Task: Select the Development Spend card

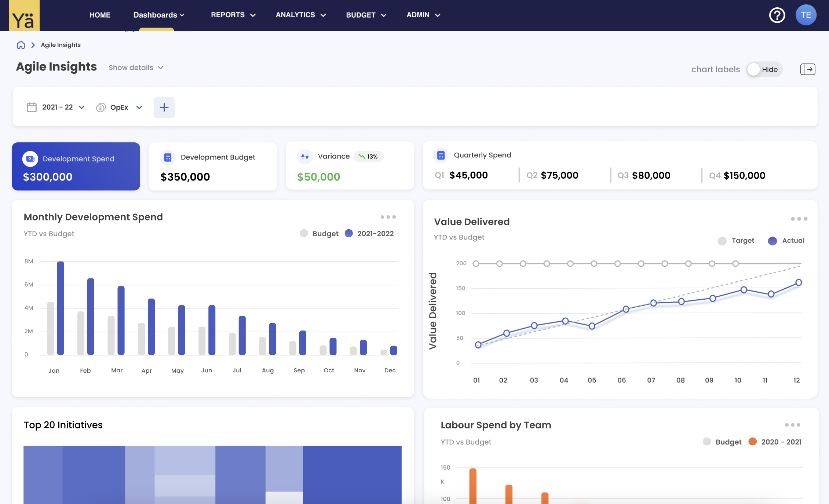Action: [x=76, y=167]
